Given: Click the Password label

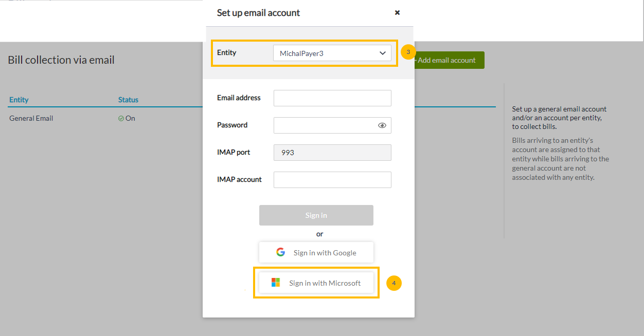Looking at the screenshot, I should pos(232,125).
